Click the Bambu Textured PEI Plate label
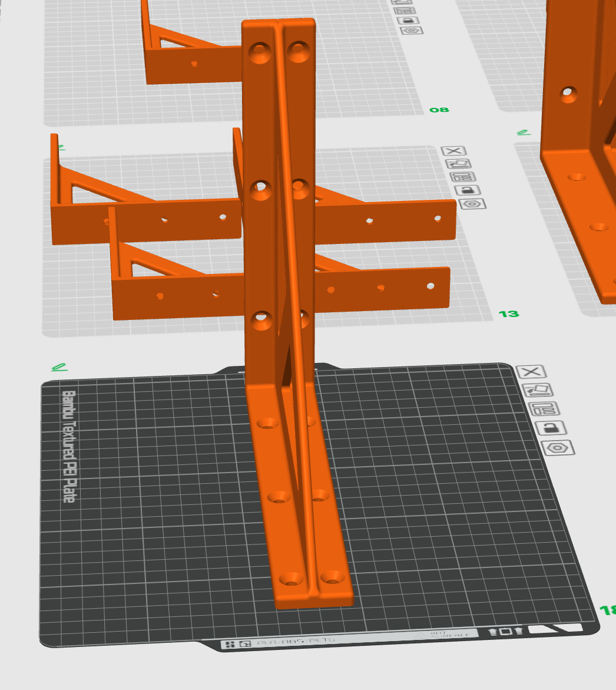The height and width of the screenshot is (690, 616). (69, 447)
